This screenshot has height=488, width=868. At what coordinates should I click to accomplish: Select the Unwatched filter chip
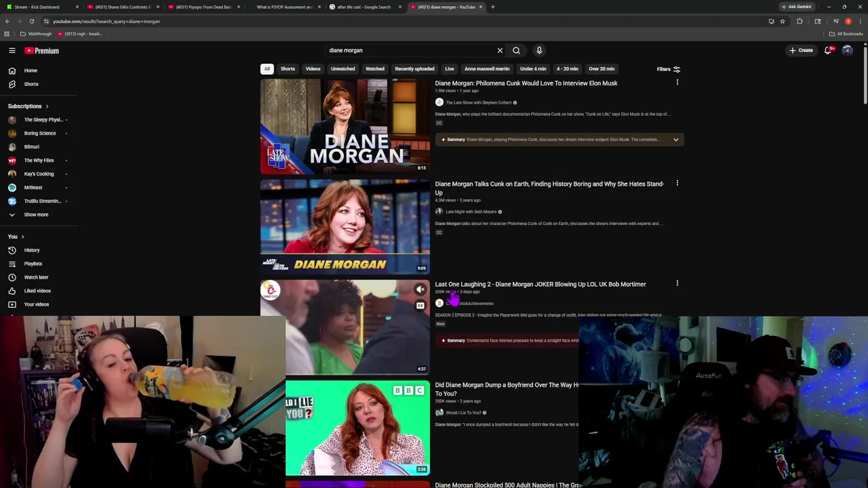coord(342,68)
